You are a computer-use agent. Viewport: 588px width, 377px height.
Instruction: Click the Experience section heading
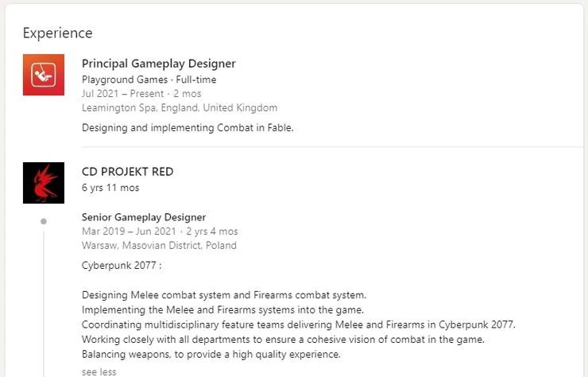click(x=57, y=33)
